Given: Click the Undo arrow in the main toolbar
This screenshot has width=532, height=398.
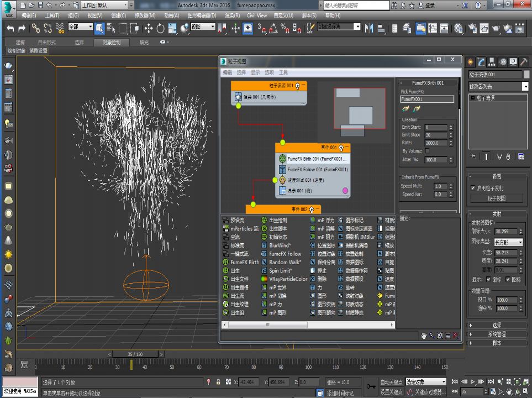Looking at the screenshot, I should pyautogui.click(x=10, y=29).
